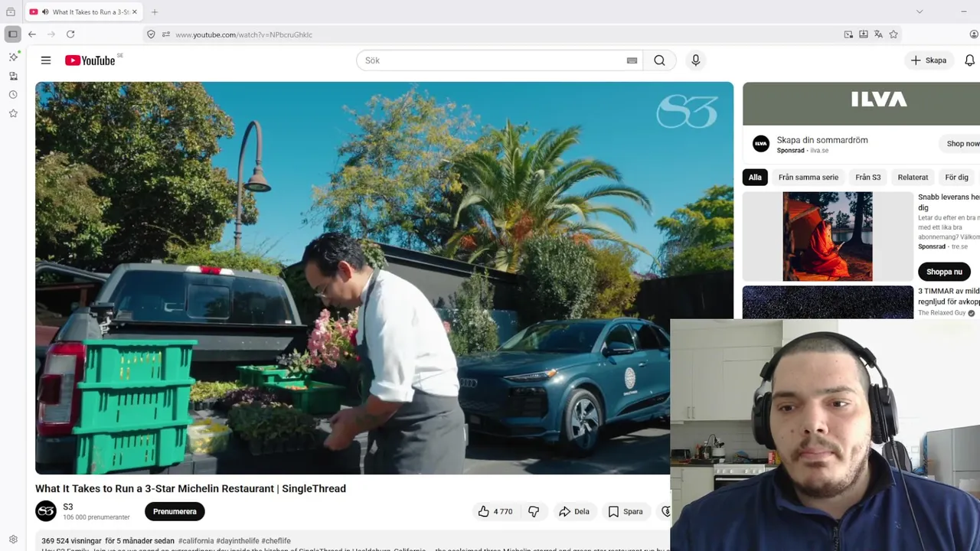Image resolution: width=980 pixels, height=551 pixels.
Task: Click the 'Shoppa nu' button
Action: click(944, 272)
